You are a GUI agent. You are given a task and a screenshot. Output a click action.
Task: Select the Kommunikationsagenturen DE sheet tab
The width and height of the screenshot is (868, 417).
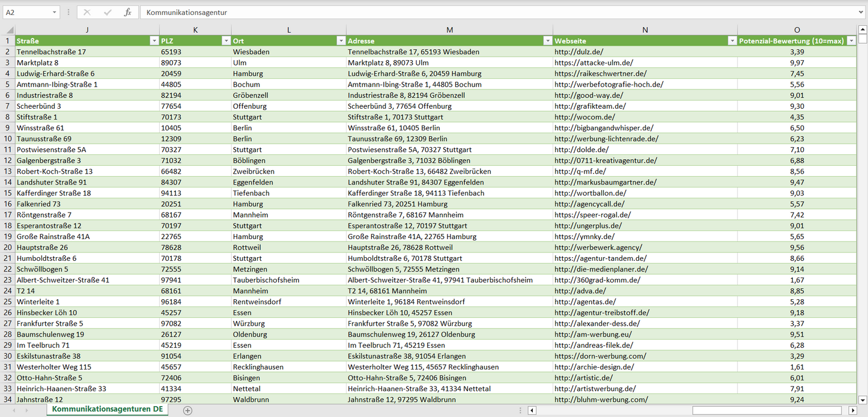(108, 409)
